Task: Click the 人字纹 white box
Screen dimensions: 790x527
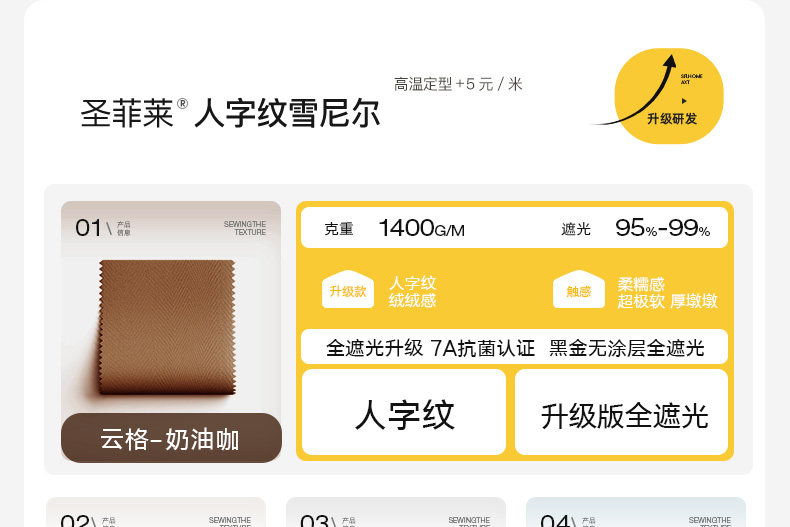Action: [404, 412]
